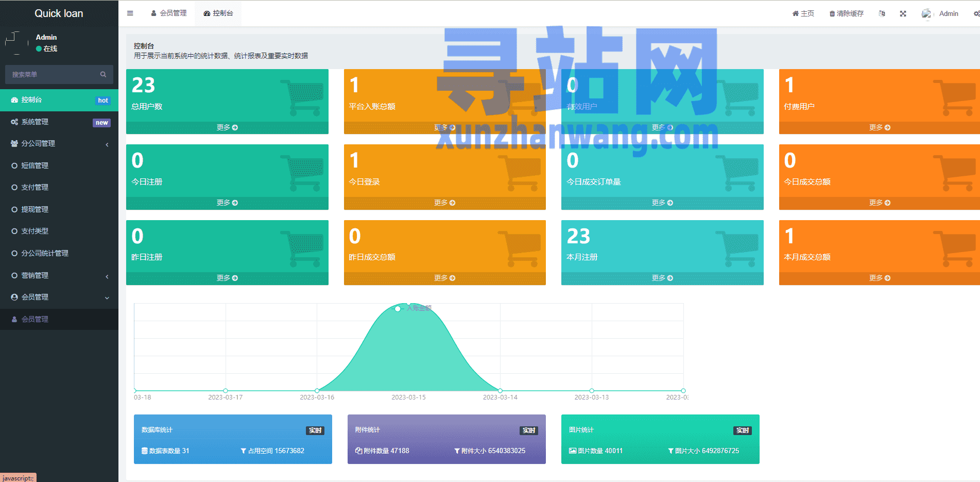Viewport: 980px width, 482px height.
Task: Click the copy icon beside 附件数量 47188
Action: pos(358,451)
